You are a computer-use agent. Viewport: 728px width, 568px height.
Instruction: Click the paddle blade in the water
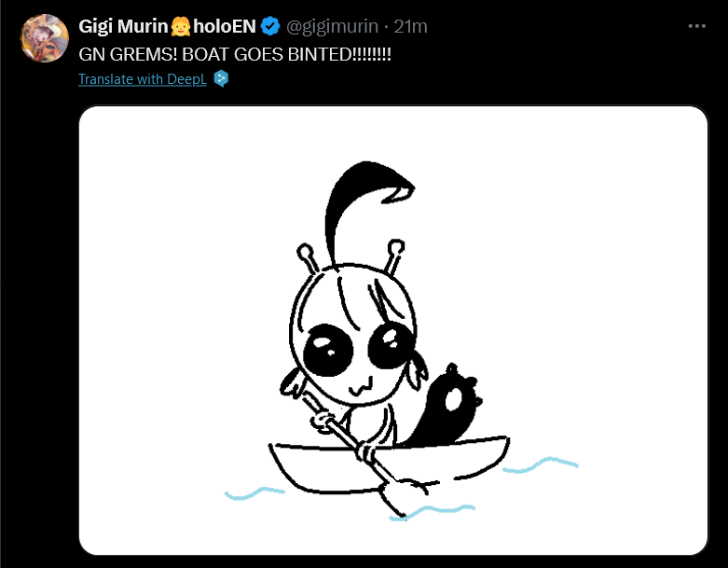[398, 496]
